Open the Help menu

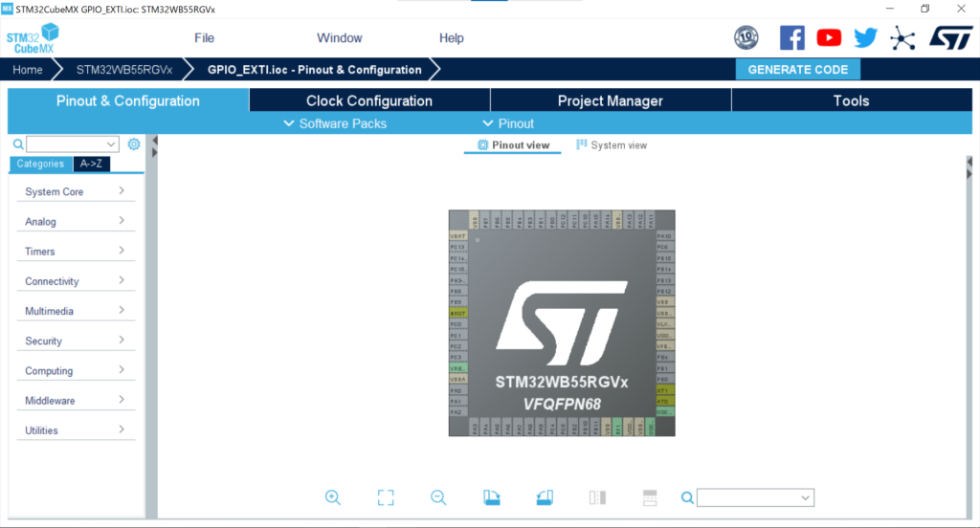452,38
